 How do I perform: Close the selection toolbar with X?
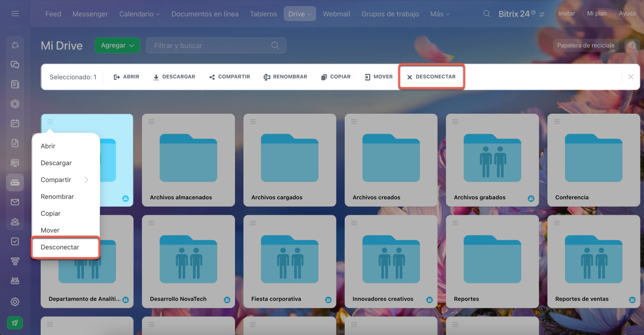(630, 77)
